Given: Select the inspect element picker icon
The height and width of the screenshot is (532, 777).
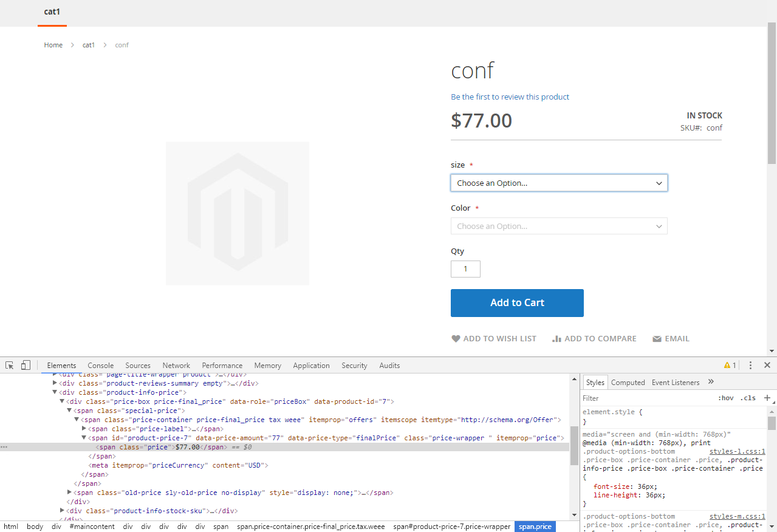Looking at the screenshot, I should [x=10, y=365].
